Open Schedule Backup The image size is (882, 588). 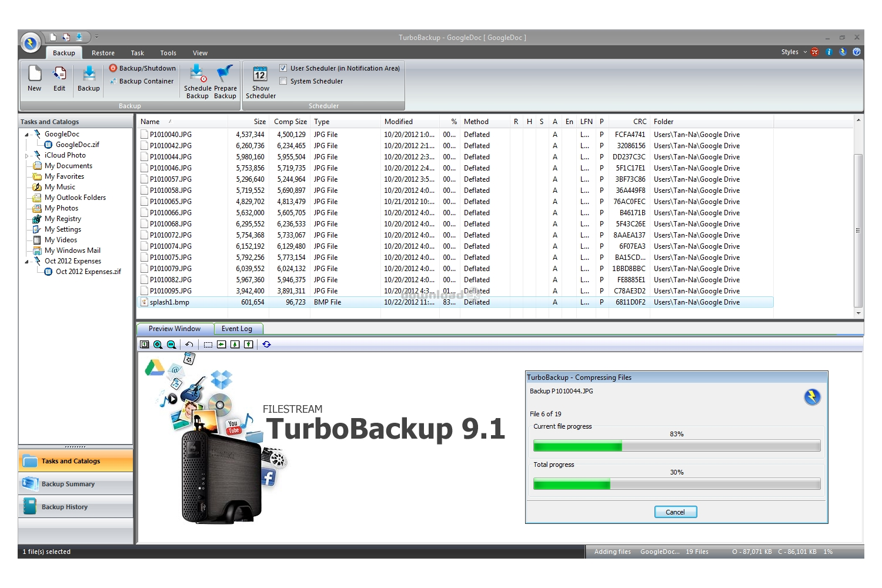pyautogui.click(x=198, y=82)
